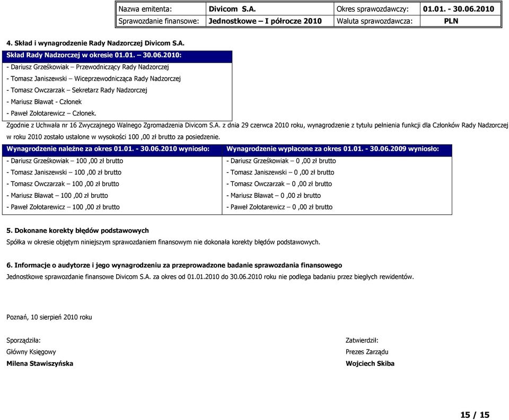Click 'Mariusz Bławat – 100 ,00 zł brutto'
This screenshot has width=509, height=420.
57,196
